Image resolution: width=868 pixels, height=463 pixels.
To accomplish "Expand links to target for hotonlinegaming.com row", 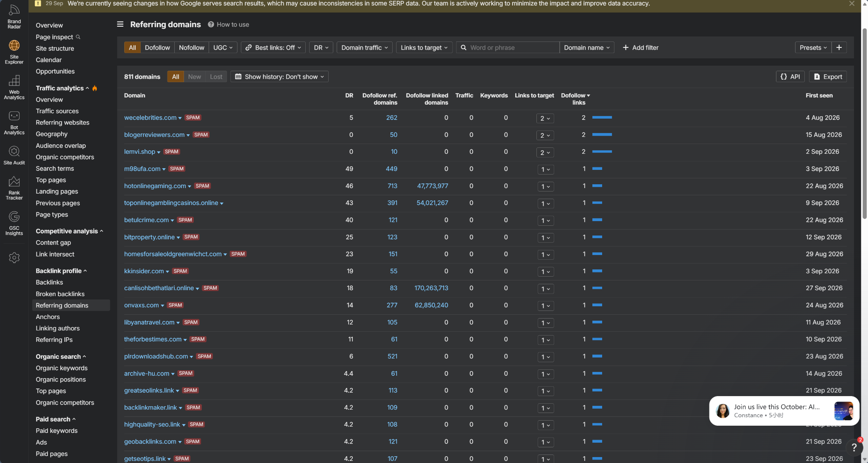I will click(x=545, y=186).
